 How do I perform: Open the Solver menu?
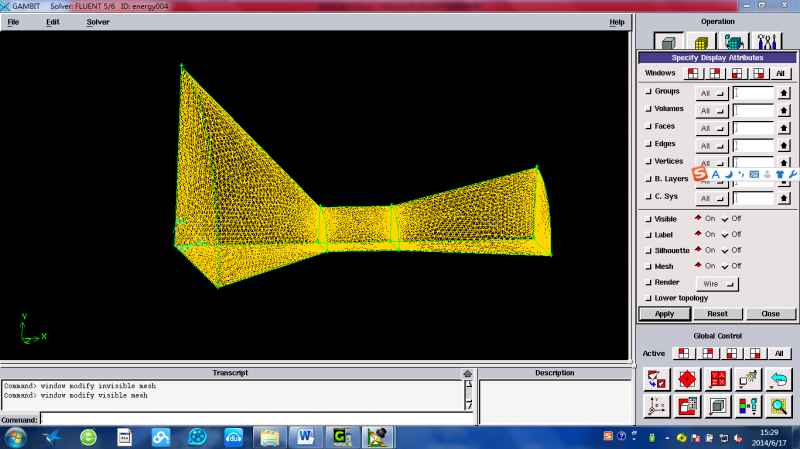coord(98,21)
